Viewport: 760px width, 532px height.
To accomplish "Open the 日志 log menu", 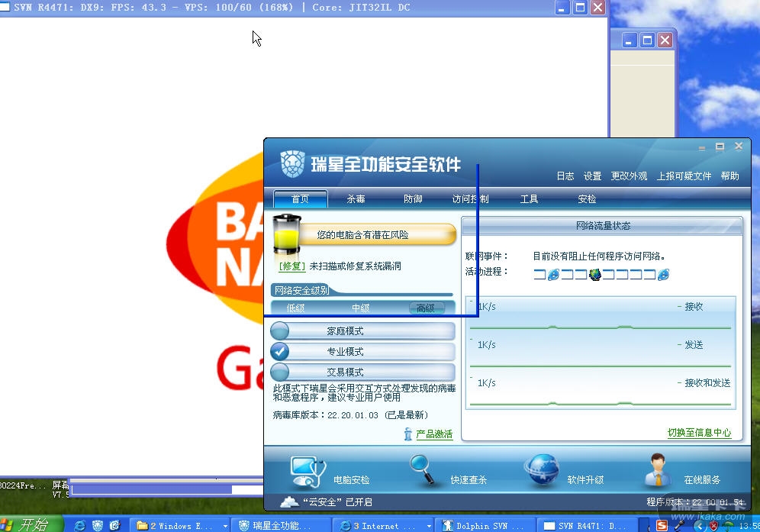I will coord(565,176).
